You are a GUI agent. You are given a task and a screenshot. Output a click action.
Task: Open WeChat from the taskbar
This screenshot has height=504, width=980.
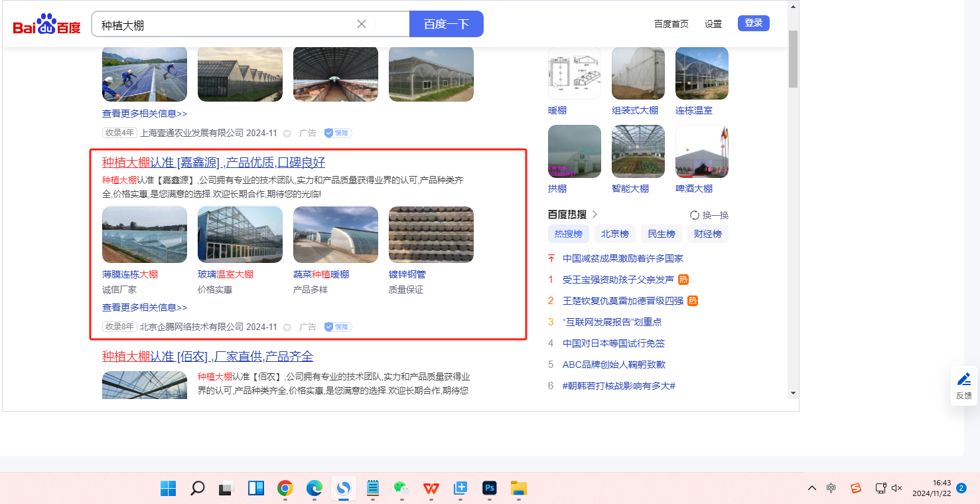401,488
